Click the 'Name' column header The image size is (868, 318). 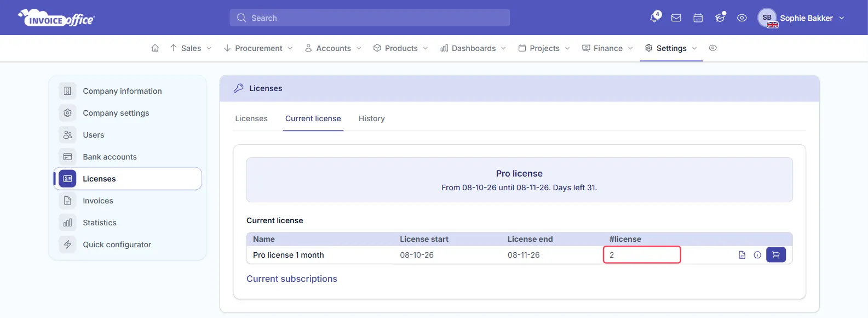(x=264, y=239)
